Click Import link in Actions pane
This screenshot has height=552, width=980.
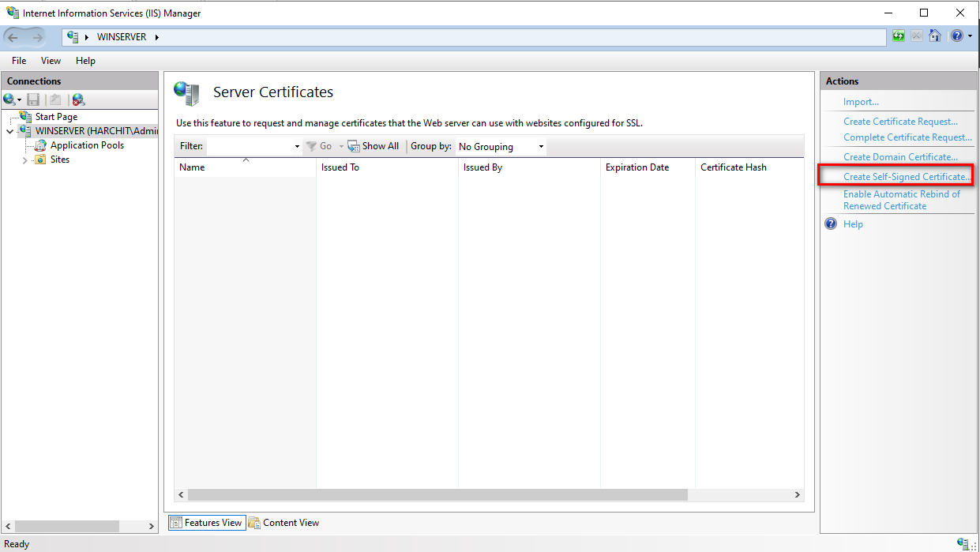click(x=861, y=102)
